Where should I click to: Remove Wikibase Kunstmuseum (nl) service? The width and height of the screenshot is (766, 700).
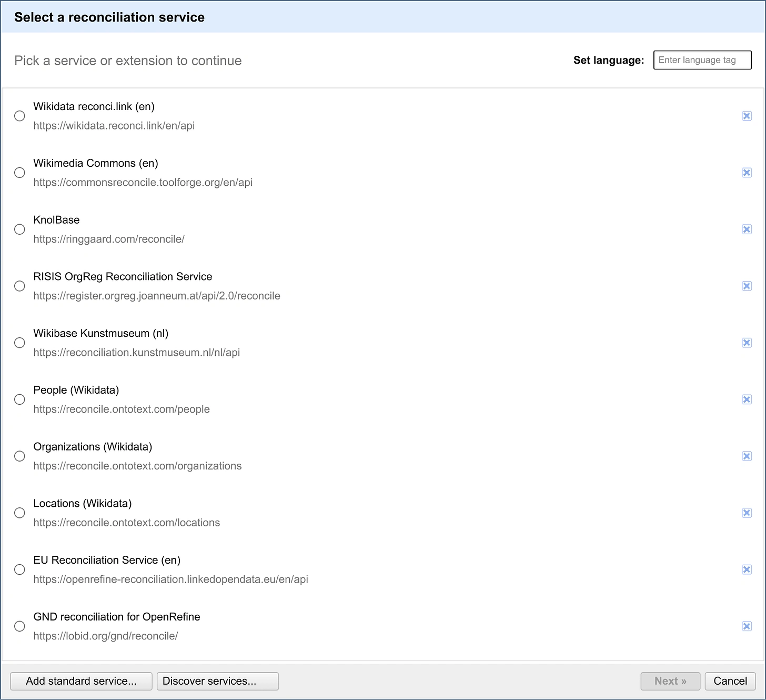coord(747,343)
